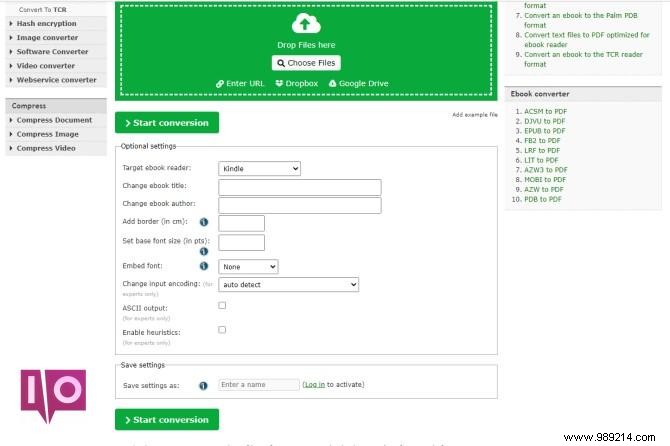The height and width of the screenshot is (446, 670).
Task: Toggle the Enable heuristics checkbox
Action: (222, 329)
